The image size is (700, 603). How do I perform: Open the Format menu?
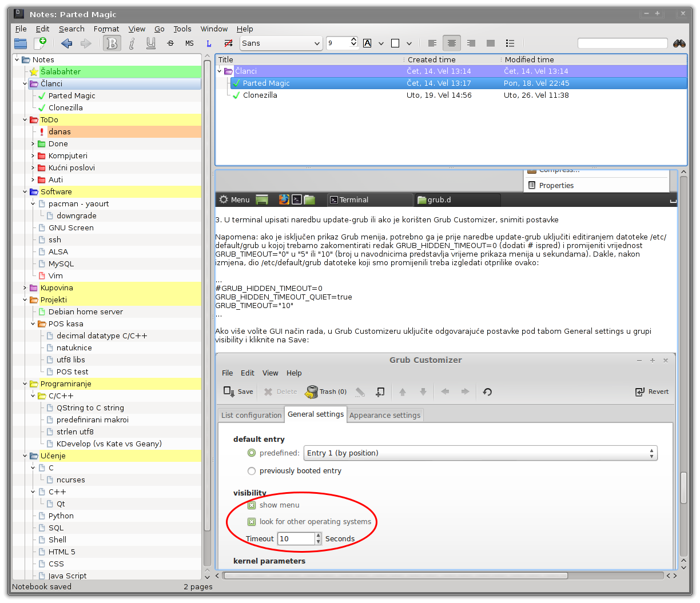click(x=106, y=29)
